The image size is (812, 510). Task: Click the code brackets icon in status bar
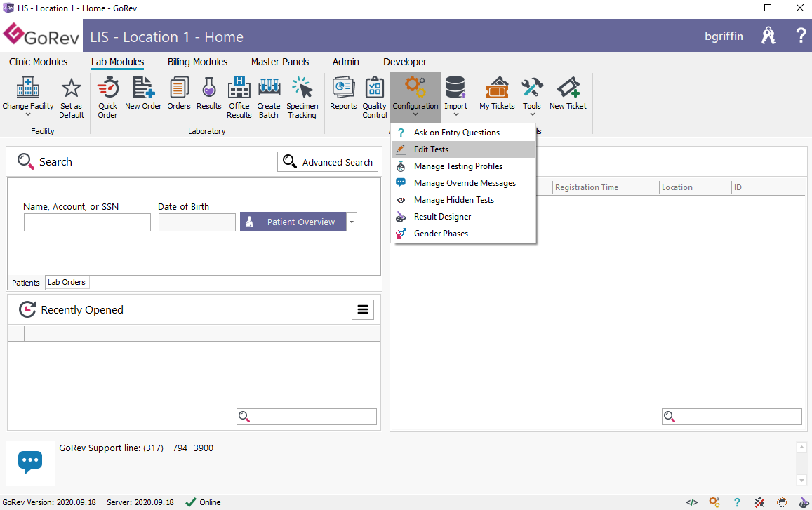click(x=692, y=502)
